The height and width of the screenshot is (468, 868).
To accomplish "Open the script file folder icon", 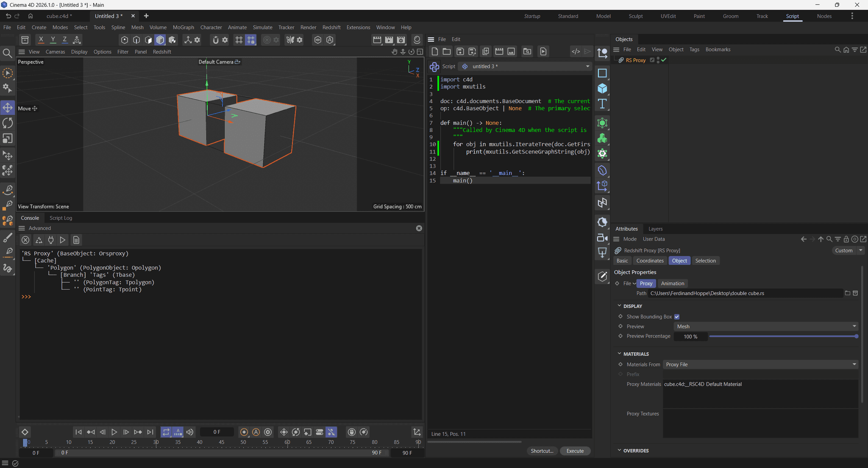I will 447,51.
